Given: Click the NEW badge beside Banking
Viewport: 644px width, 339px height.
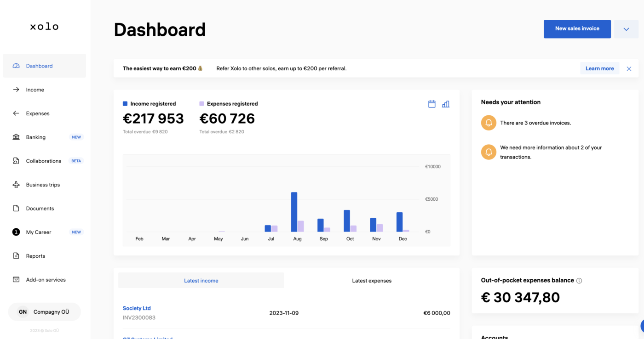Looking at the screenshot, I should tap(76, 137).
